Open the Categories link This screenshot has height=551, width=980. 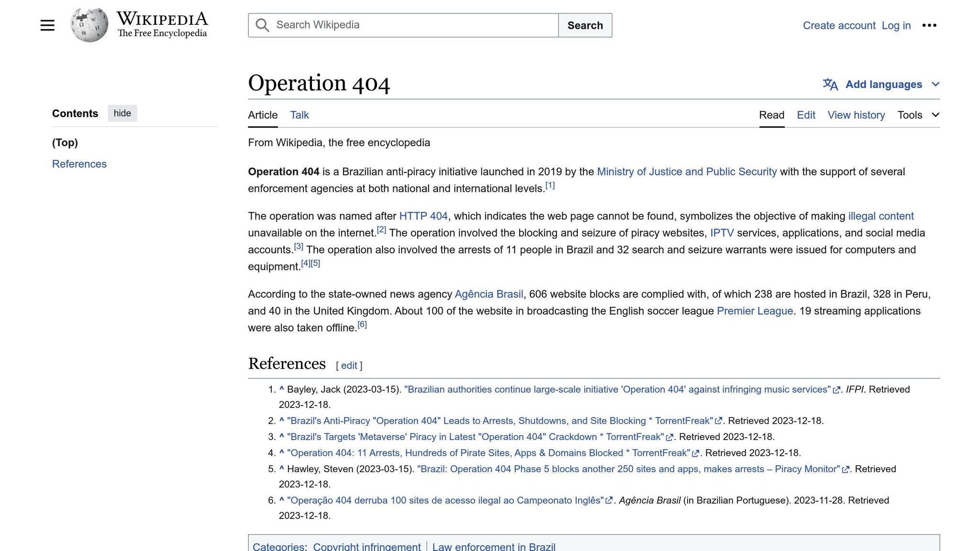point(278,546)
